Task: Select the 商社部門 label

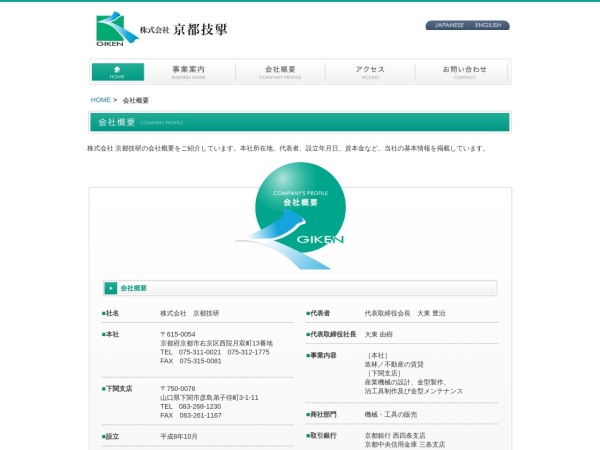Action: (321, 414)
